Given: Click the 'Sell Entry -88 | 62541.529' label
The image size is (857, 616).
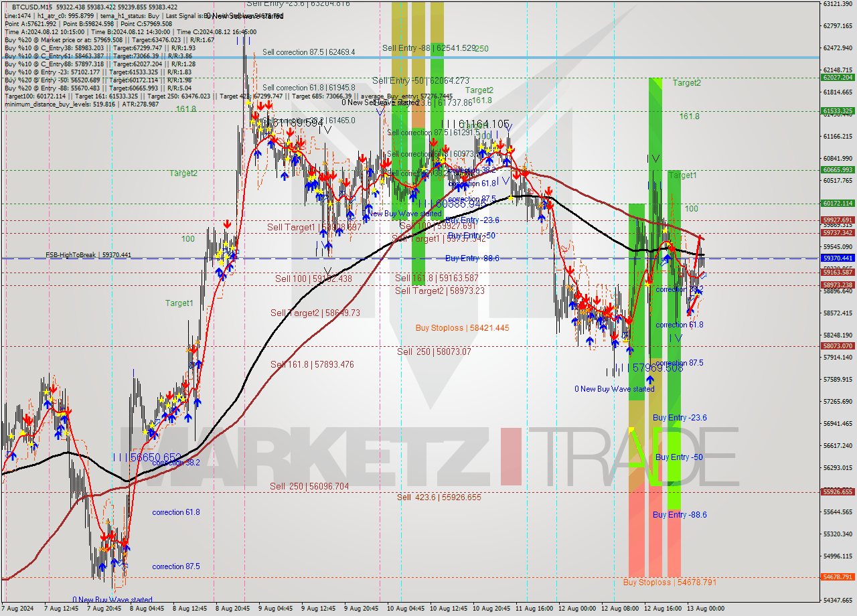Looking at the screenshot, I should [x=429, y=48].
